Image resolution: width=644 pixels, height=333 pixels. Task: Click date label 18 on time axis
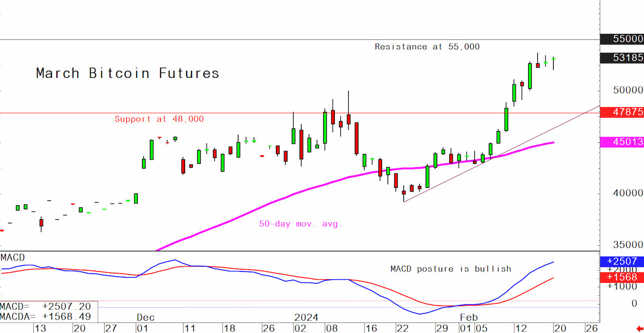(230, 328)
